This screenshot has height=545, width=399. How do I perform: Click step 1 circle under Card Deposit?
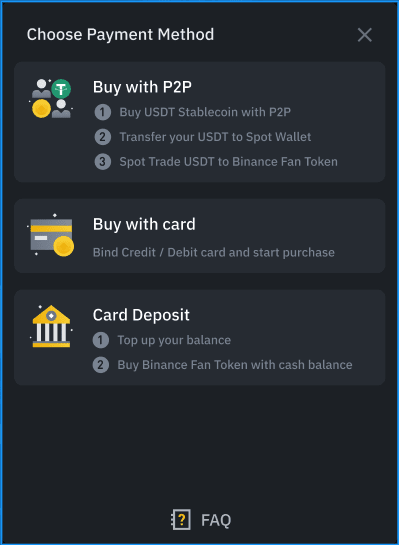point(101,340)
